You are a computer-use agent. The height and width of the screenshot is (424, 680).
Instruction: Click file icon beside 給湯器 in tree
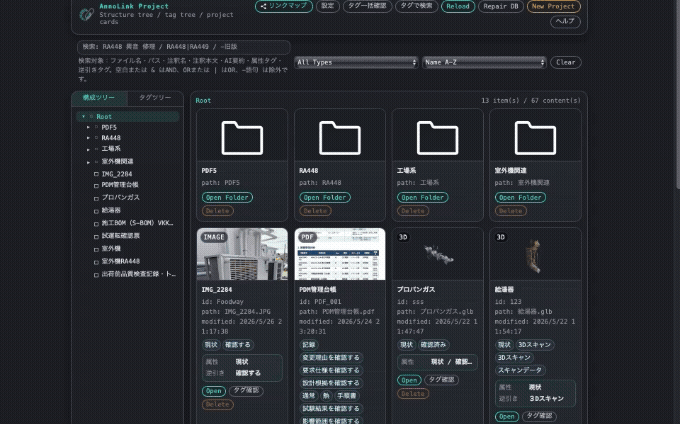tap(96, 211)
